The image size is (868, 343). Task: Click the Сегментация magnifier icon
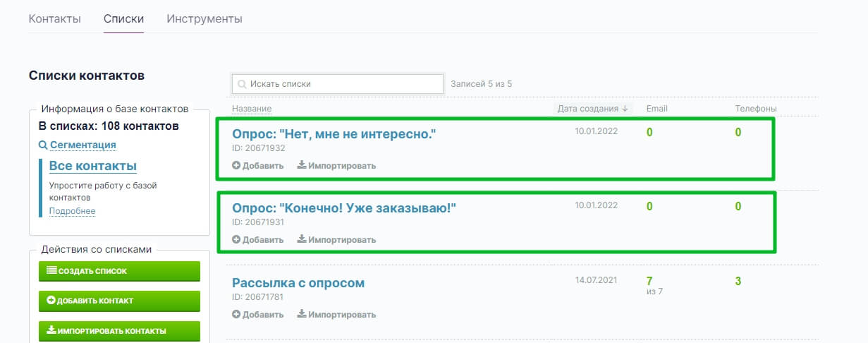[x=43, y=145]
